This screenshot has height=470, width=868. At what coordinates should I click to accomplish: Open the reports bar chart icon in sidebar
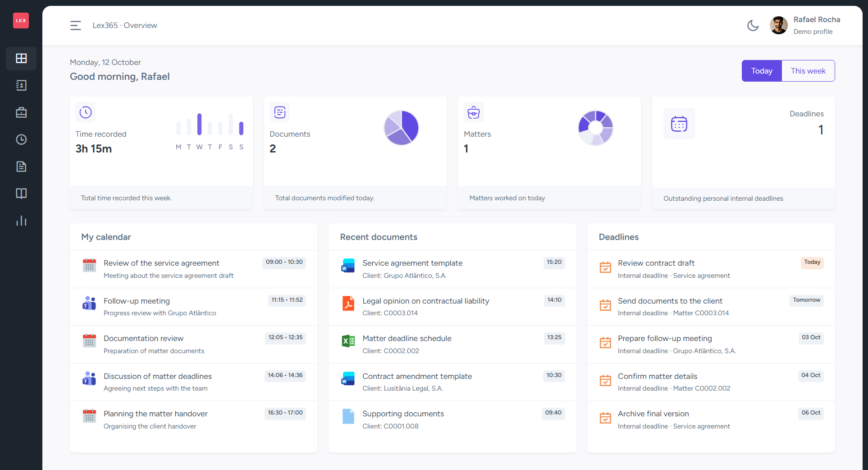tap(21, 221)
